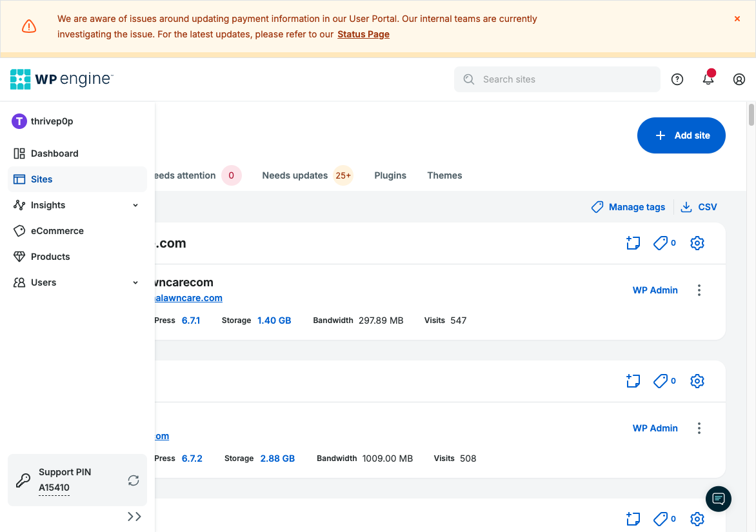Click the Dashboard layout icon
The width and height of the screenshot is (756, 532).
19,153
